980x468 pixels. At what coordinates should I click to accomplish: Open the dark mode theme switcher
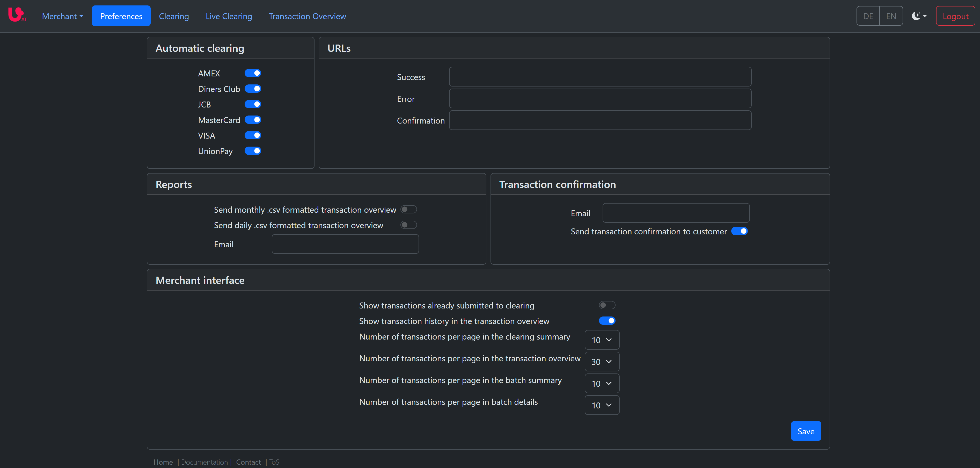click(x=919, y=16)
